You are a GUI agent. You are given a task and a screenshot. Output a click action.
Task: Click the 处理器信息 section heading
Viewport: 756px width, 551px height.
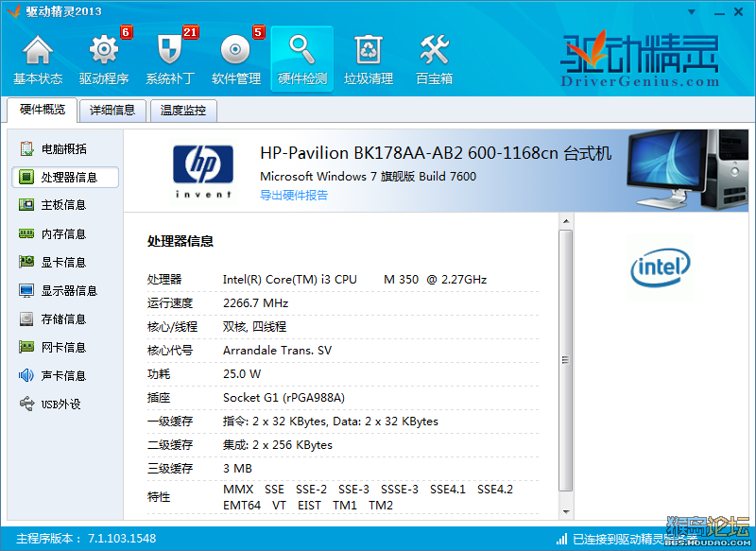[180, 241]
